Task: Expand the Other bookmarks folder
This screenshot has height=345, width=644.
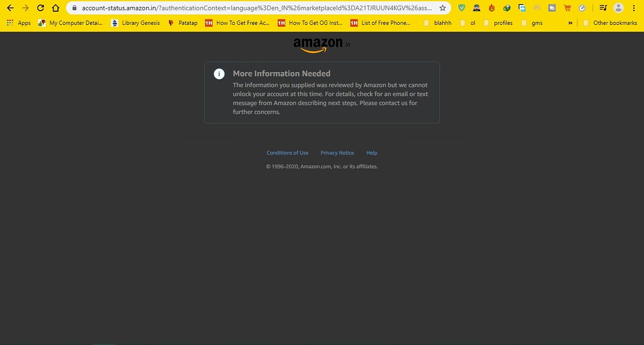Action: 610,23
